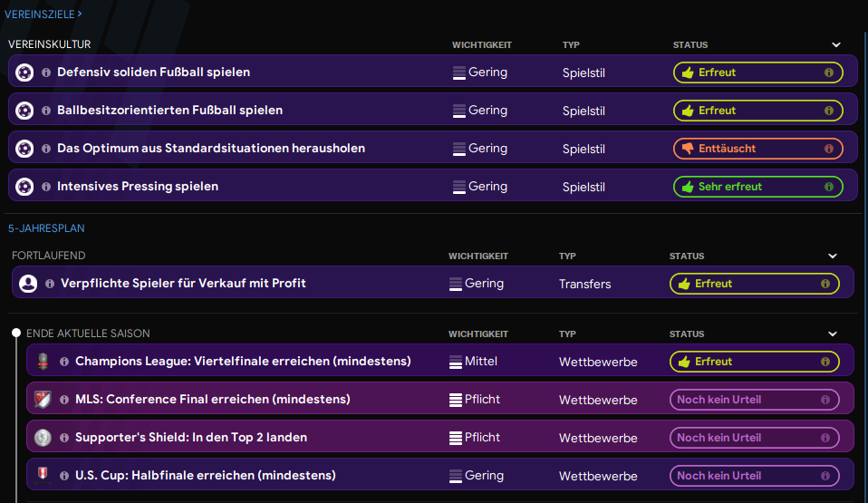
Task: Select 'Supporter's Shield: In den Top 2 landen'
Action: click(191, 437)
